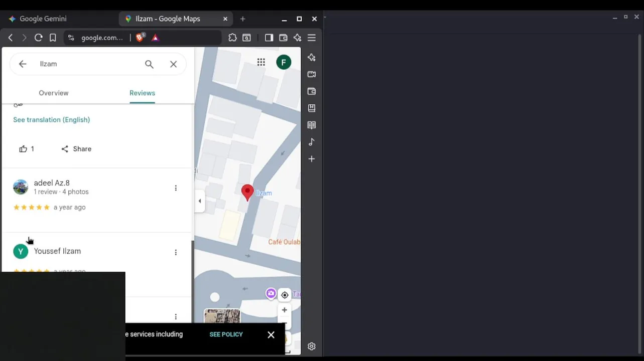Open Brave Wallet in the toolbar

pyautogui.click(x=283, y=38)
